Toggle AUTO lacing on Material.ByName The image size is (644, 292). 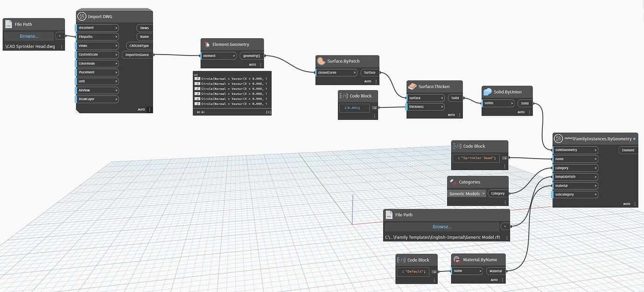pyautogui.click(x=494, y=280)
